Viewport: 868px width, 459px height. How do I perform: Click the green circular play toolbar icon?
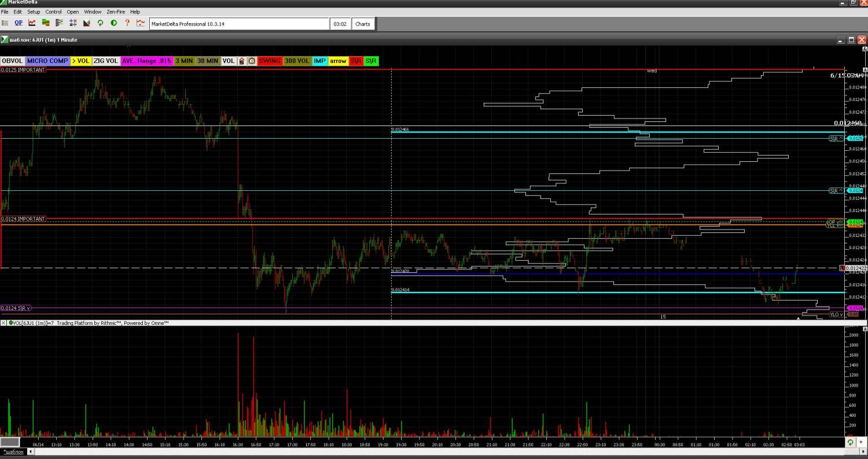click(x=113, y=23)
